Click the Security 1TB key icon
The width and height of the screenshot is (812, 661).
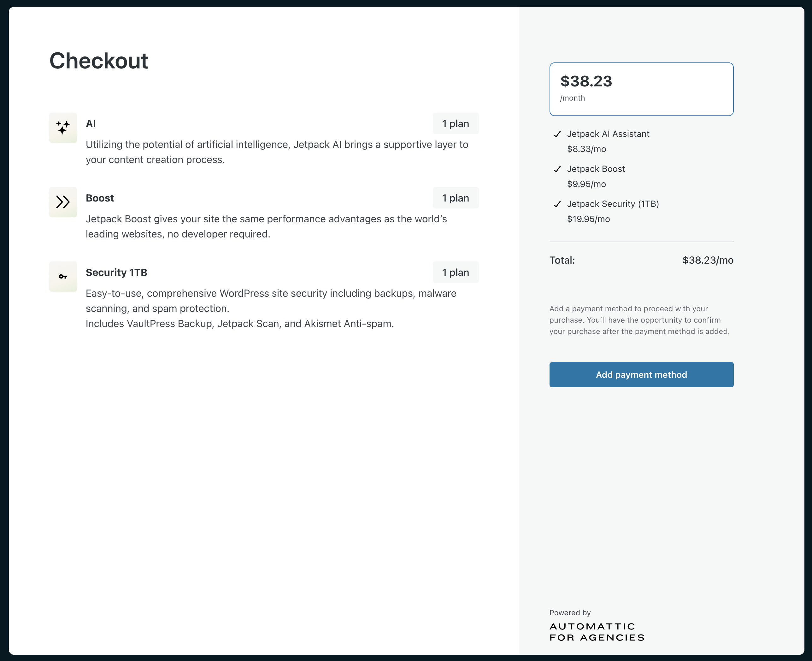click(63, 277)
